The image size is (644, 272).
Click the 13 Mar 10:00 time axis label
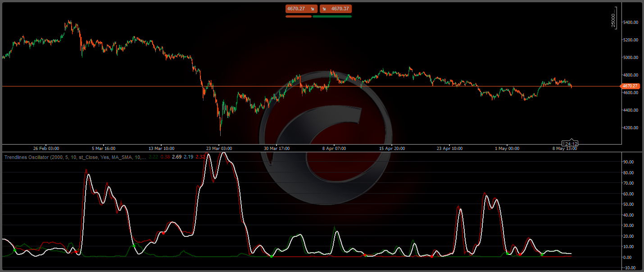(x=162, y=148)
